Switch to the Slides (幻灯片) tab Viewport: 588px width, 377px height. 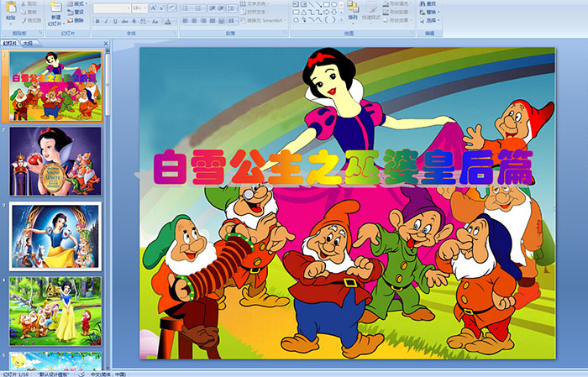pos(10,44)
